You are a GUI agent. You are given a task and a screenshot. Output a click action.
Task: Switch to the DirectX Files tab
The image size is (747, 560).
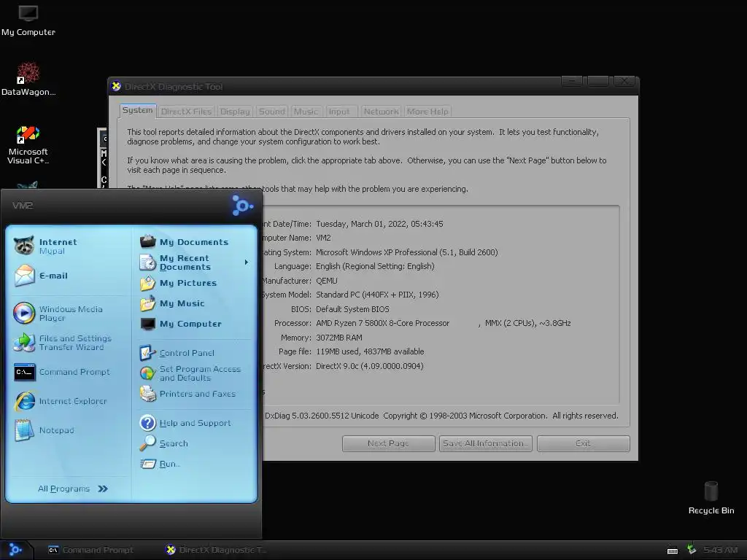pyautogui.click(x=186, y=112)
